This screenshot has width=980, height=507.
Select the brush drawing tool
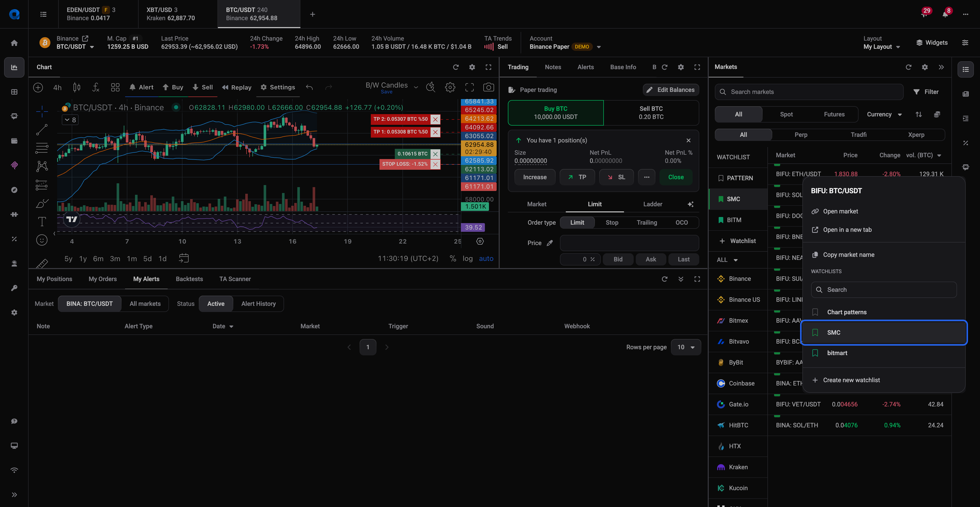[x=42, y=204]
